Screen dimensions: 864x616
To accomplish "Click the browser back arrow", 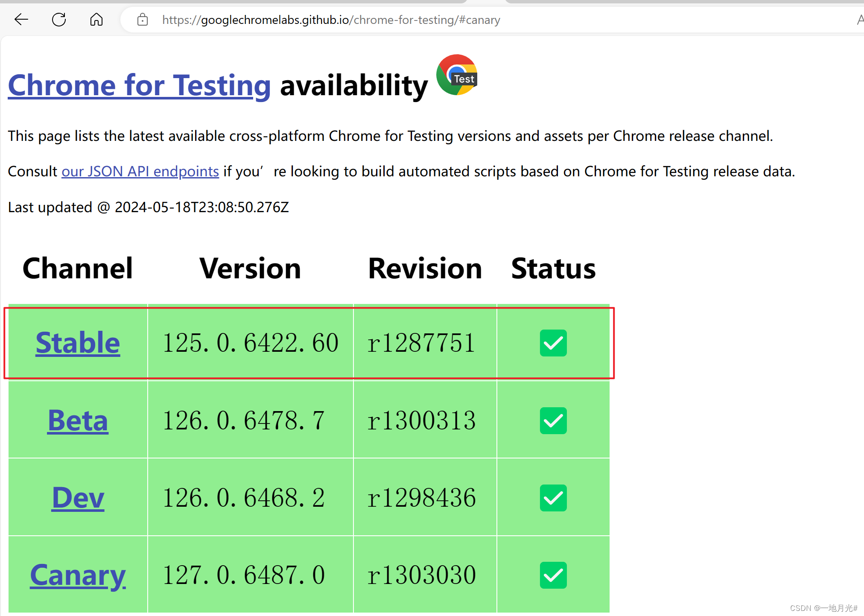I will [x=21, y=19].
